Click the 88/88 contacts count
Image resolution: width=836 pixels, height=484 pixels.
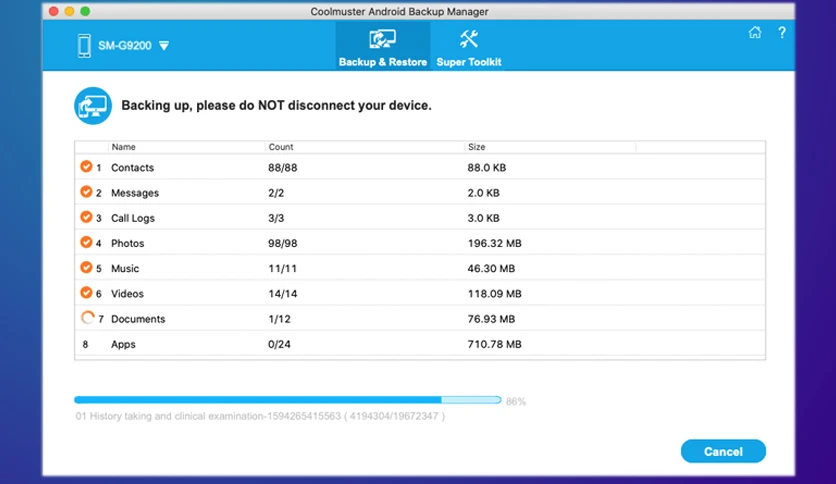[283, 167]
